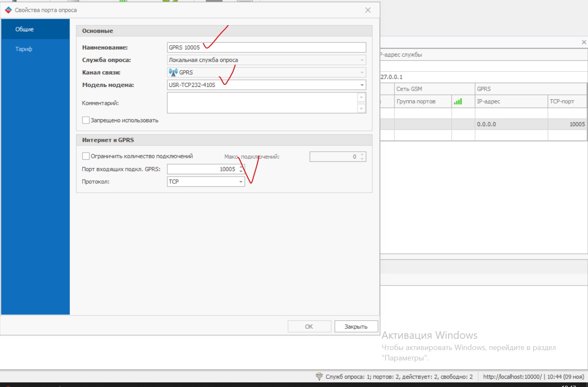The width and height of the screenshot is (588, 387).
Task: Expand the Служба опроса combo box
Action: coord(362,60)
